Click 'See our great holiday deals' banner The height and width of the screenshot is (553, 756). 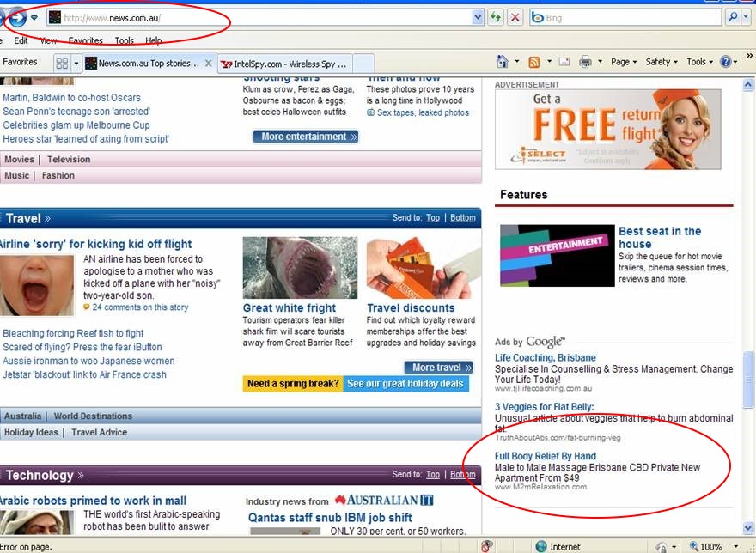click(x=405, y=384)
